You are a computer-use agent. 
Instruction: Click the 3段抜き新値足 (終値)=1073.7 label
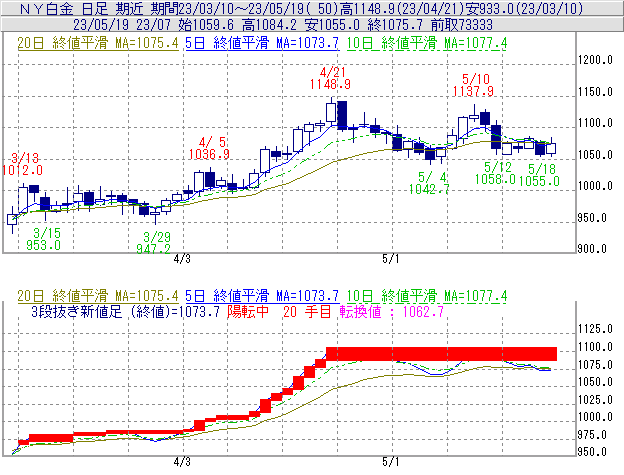pyautogui.click(x=125, y=311)
